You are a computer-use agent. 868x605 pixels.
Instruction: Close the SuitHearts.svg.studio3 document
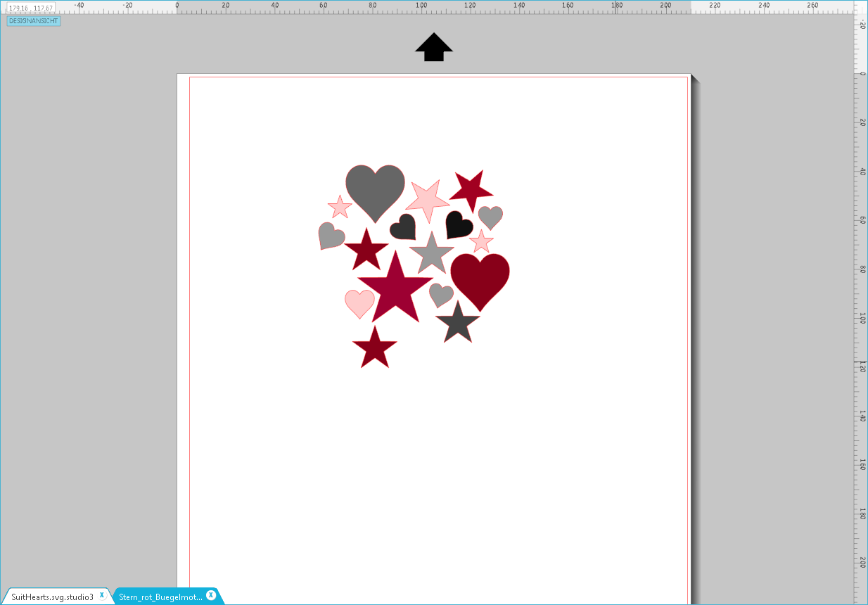(x=102, y=594)
